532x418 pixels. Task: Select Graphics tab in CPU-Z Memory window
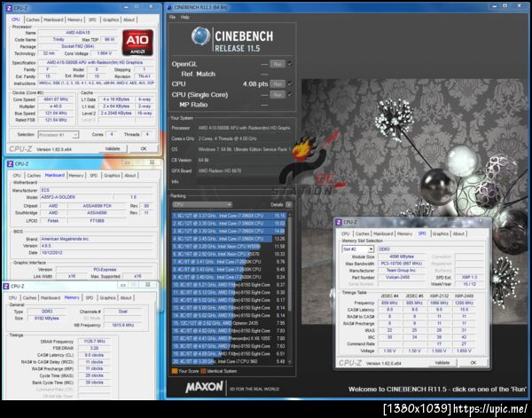click(x=107, y=298)
